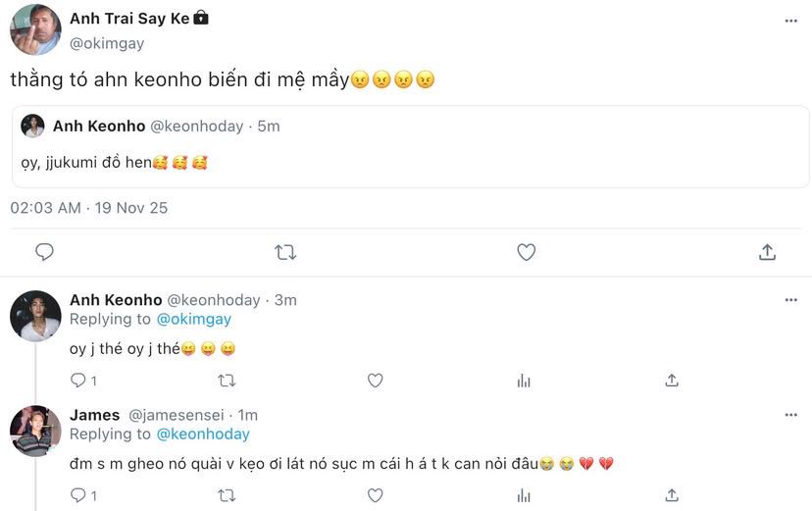Screen dimensions: 812x511
Task: Like the main tweet by okimgay
Action: [x=527, y=252]
